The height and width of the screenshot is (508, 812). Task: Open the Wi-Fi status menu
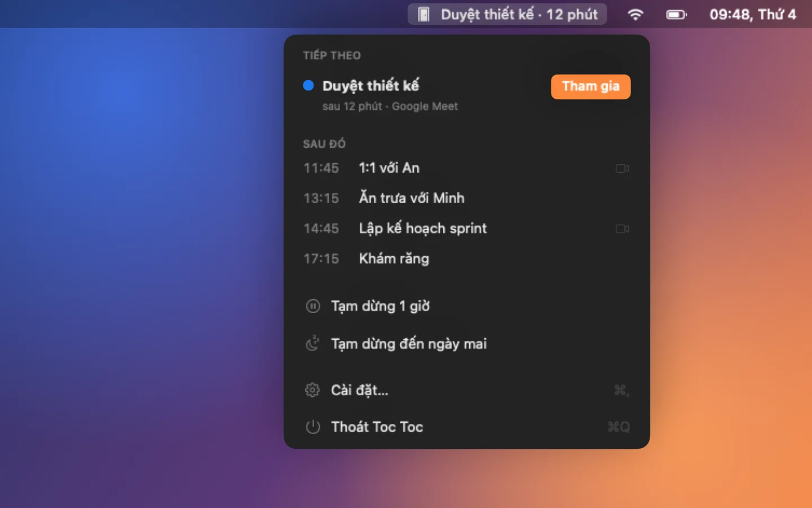[x=636, y=14]
